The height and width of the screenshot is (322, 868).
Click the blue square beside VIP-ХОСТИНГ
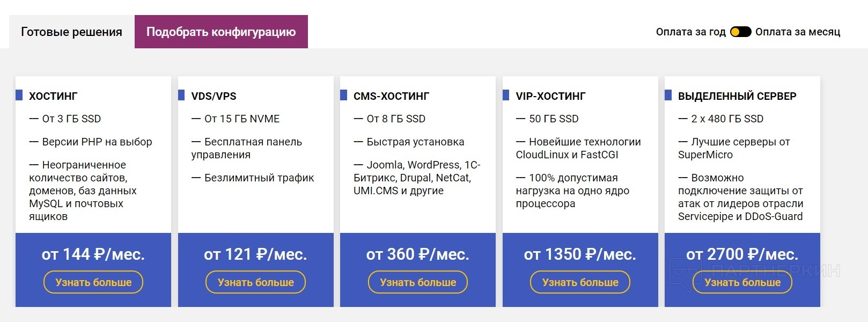tap(506, 95)
